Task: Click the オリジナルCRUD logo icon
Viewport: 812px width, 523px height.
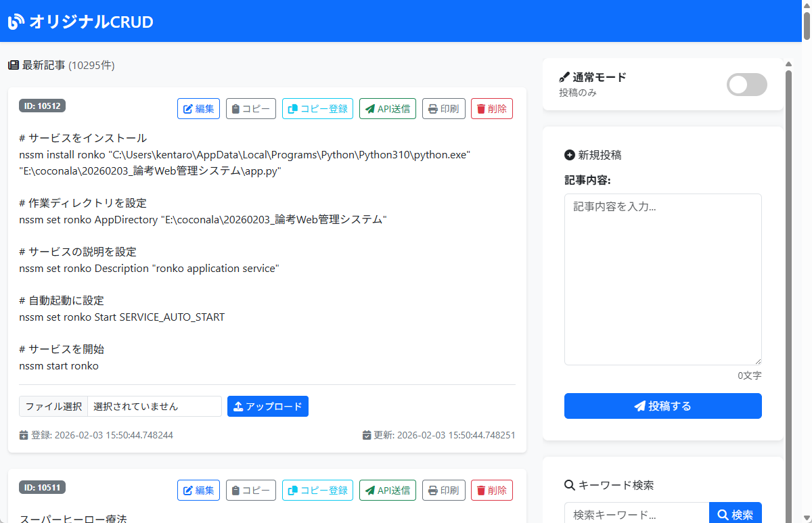Action: click(16, 22)
